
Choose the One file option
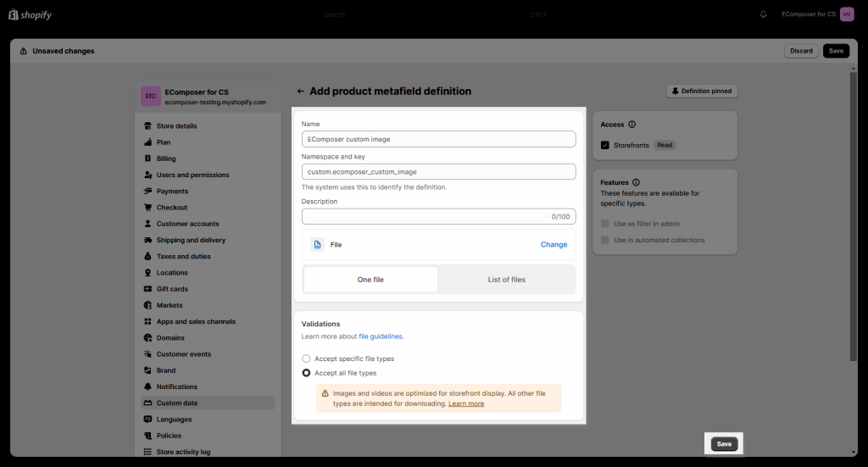click(370, 280)
